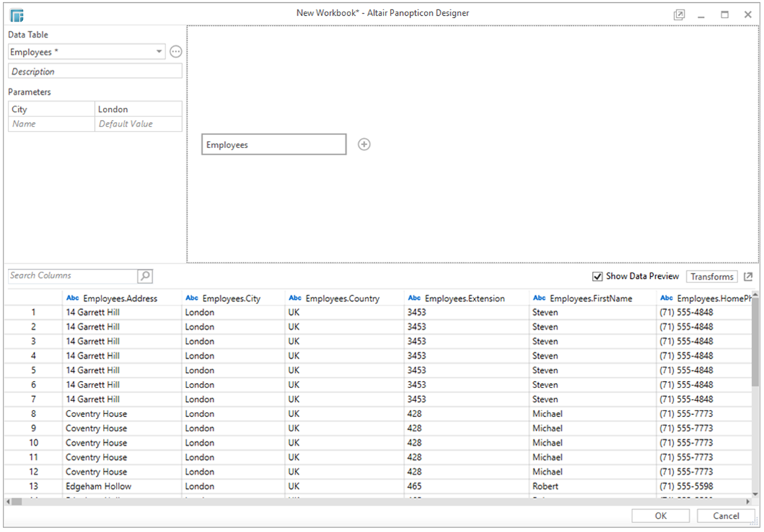Click the pop-out window icon in title bar
Screen dimensions: 764x532
tap(679, 14)
